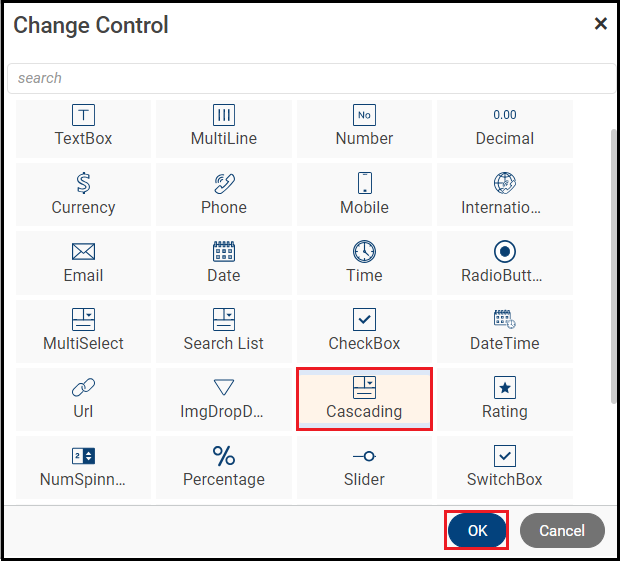Image resolution: width=620 pixels, height=561 pixels.
Task: Select the CheckBox control type
Action: 364,331
